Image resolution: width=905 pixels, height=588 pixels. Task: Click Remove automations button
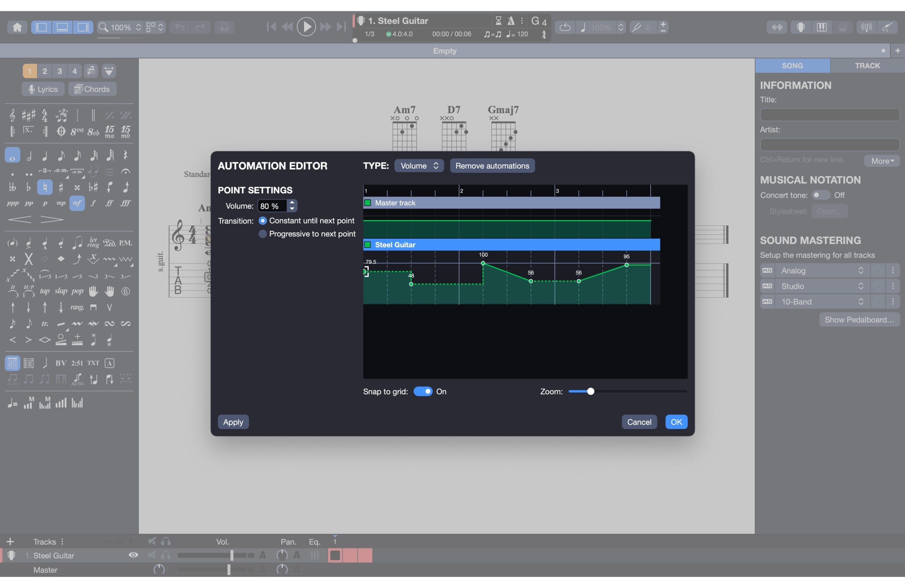[492, 166]
